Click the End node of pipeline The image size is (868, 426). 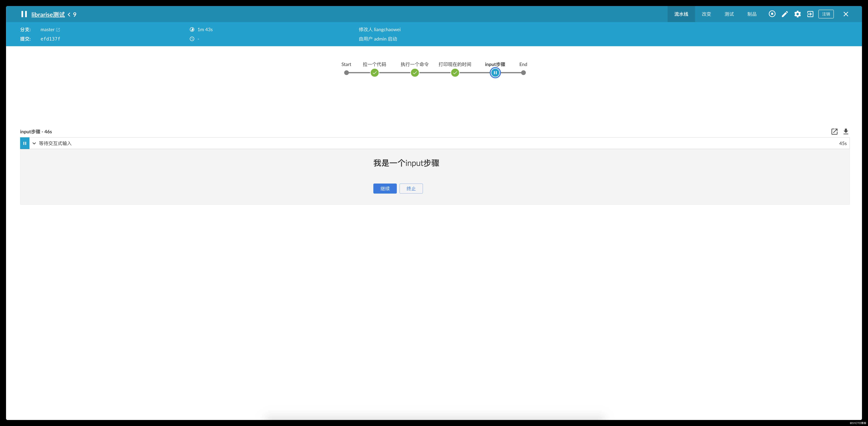coord(523,72)
